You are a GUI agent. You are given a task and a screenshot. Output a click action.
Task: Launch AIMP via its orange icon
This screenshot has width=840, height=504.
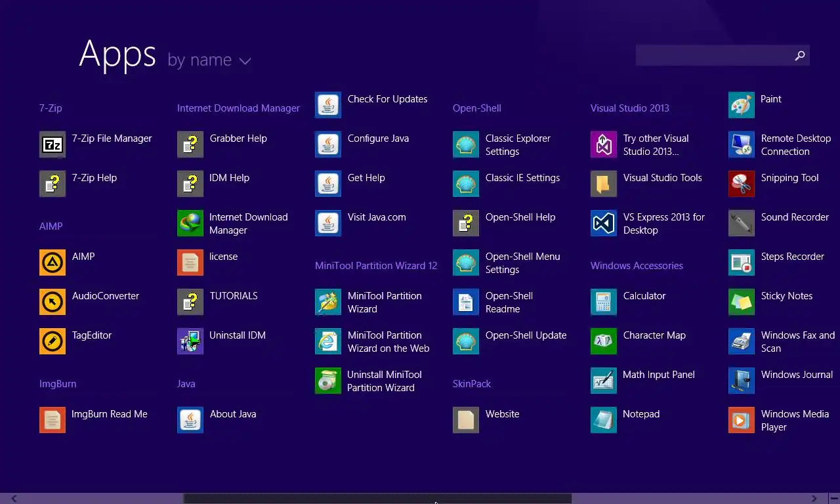click(52, 262)
